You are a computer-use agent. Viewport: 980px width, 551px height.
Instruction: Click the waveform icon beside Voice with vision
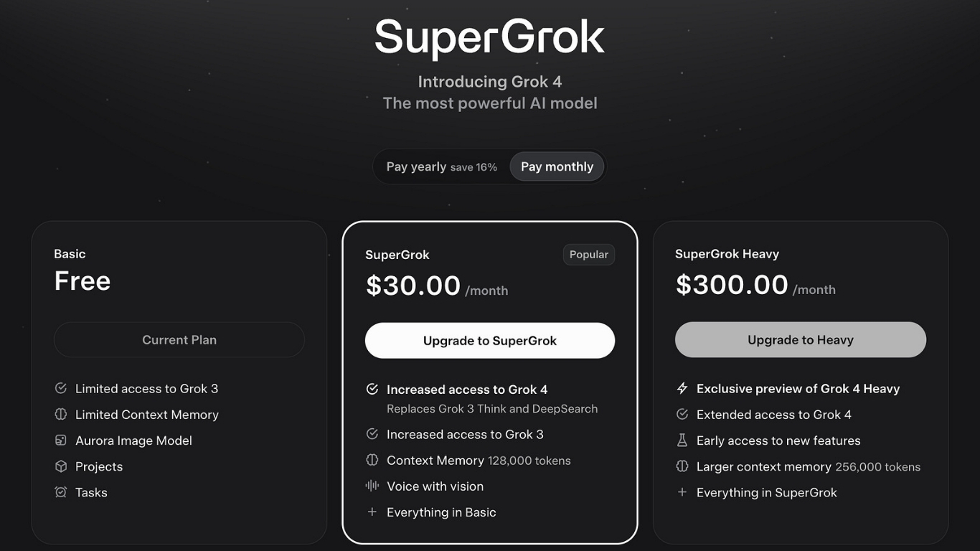[x=372, y=486]
